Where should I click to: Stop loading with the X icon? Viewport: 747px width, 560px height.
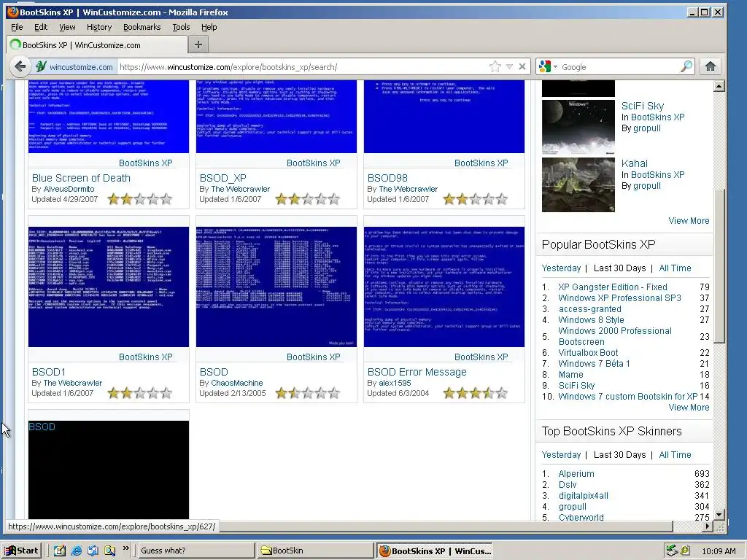point(522,66)
